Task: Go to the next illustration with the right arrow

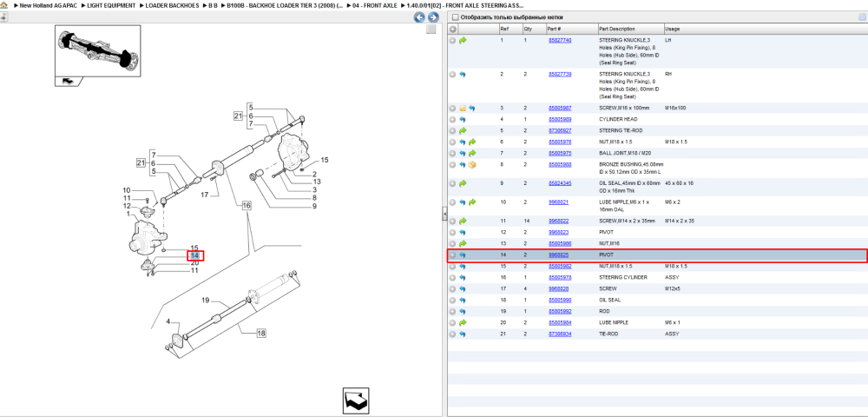Action: (433, 17)
